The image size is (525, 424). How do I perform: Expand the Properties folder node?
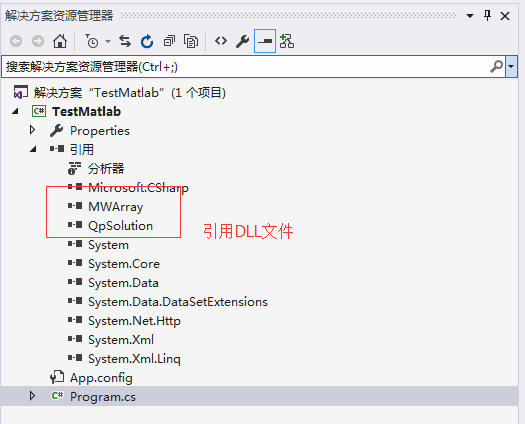[32, 130]
